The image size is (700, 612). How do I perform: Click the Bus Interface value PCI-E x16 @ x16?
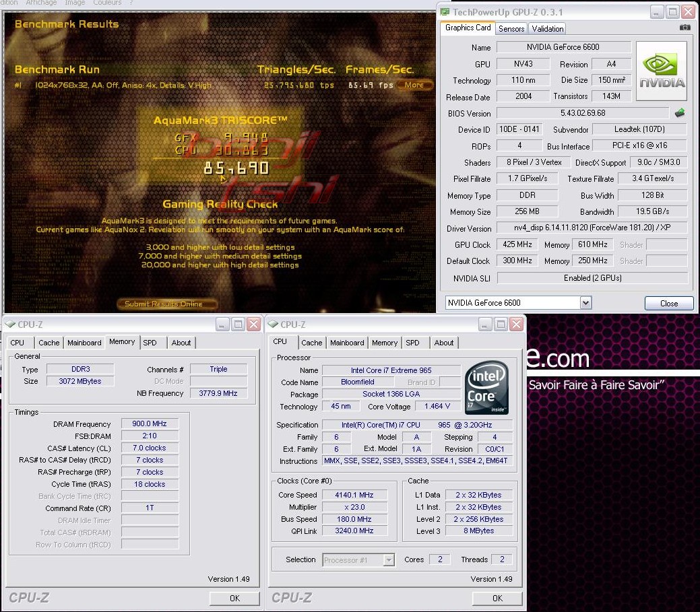[639, 145]
